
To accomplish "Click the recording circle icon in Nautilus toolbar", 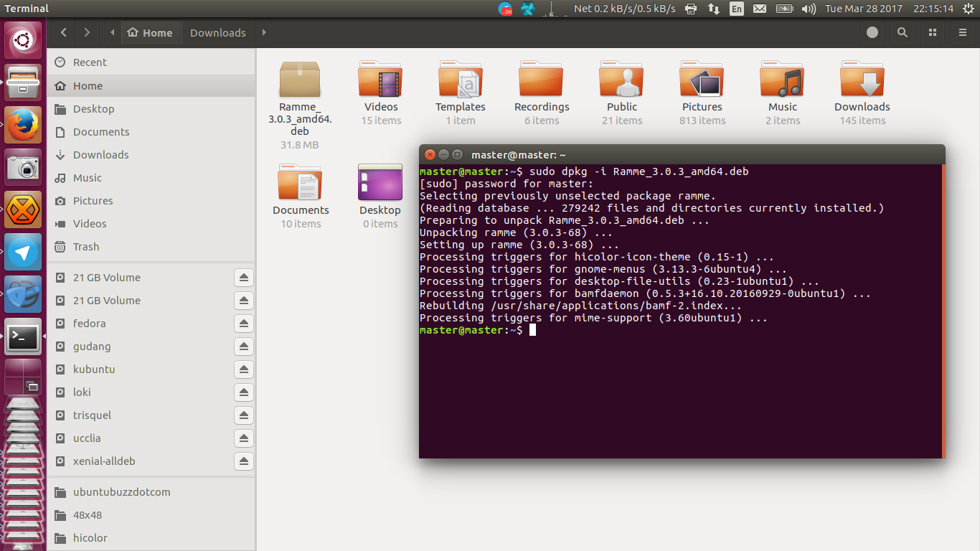I will pyautogui.click(x=872, y=32).
